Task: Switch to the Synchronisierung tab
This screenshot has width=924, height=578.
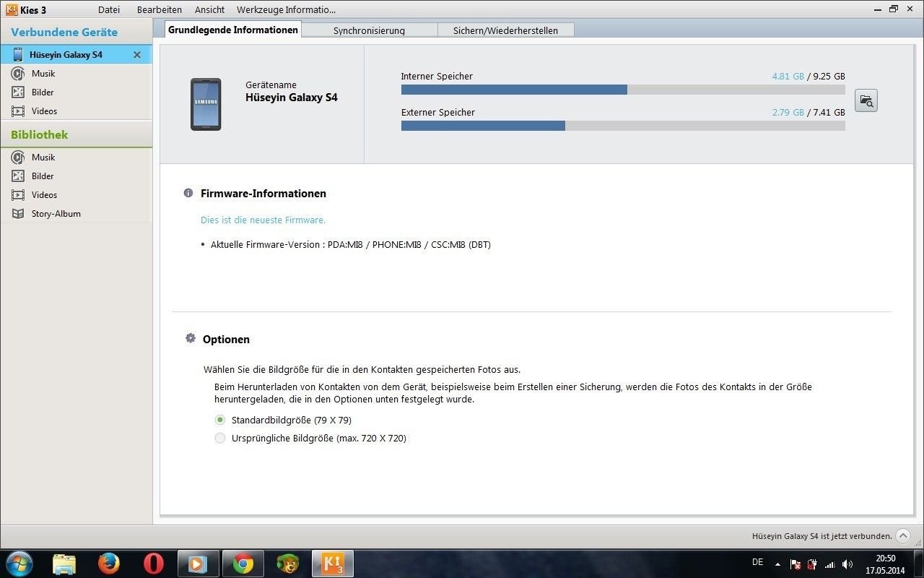Action: coord(369,30)
